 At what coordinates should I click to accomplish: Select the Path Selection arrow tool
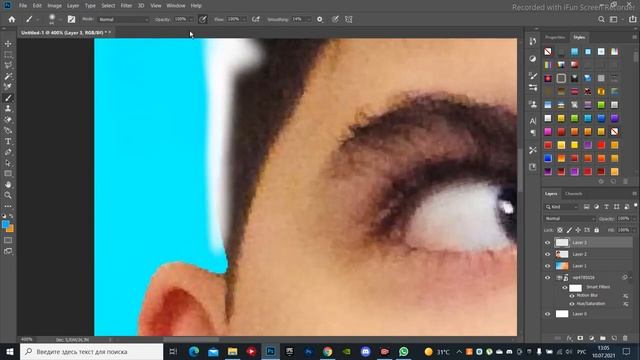click(8, 163)
